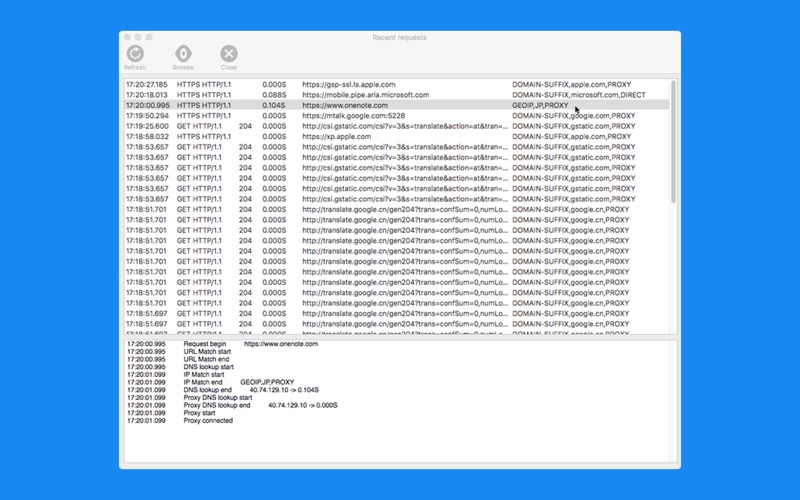
Task: Click the 'IP Match end' log line
Action: 398,382
